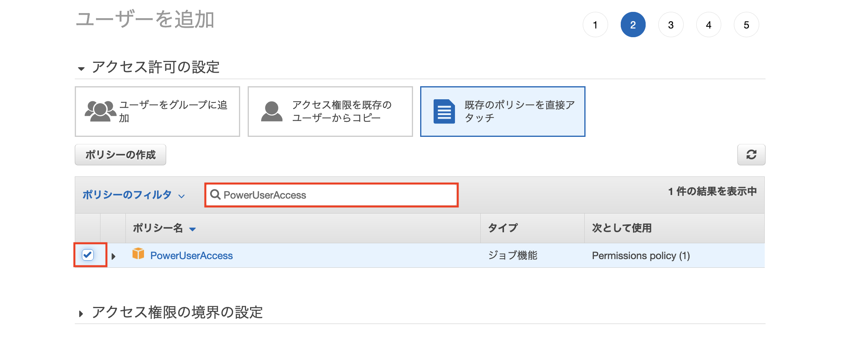Sort by ポリシー名 column arrow
The width and height of the screenshot is (868, 337).
193,229
